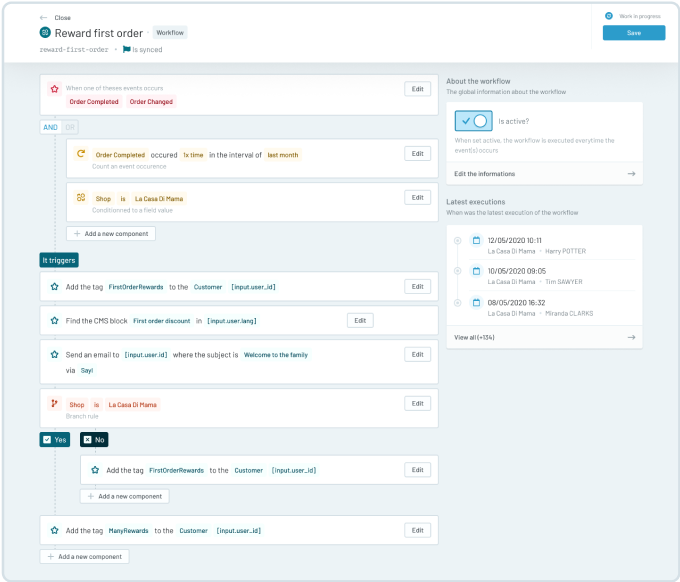The height and width of the screenshot is (582, 680).
Task: Select the Yes branch tab
Action: 55,439
